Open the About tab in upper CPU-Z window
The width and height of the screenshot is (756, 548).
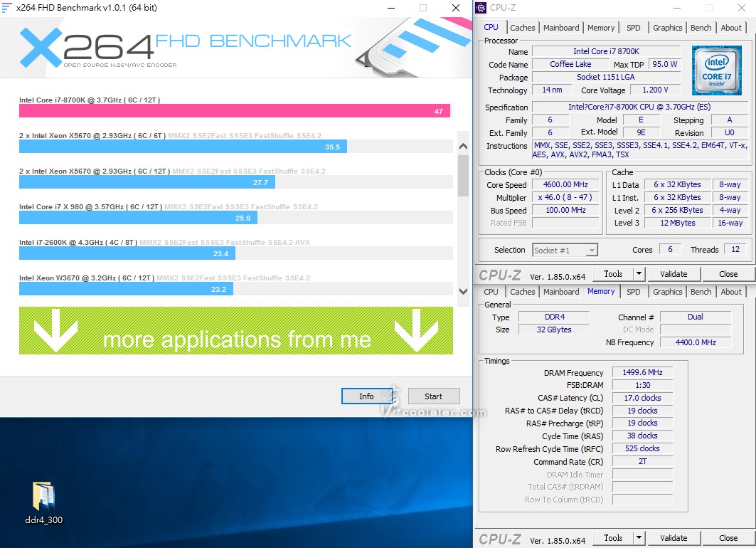point(731,28)
